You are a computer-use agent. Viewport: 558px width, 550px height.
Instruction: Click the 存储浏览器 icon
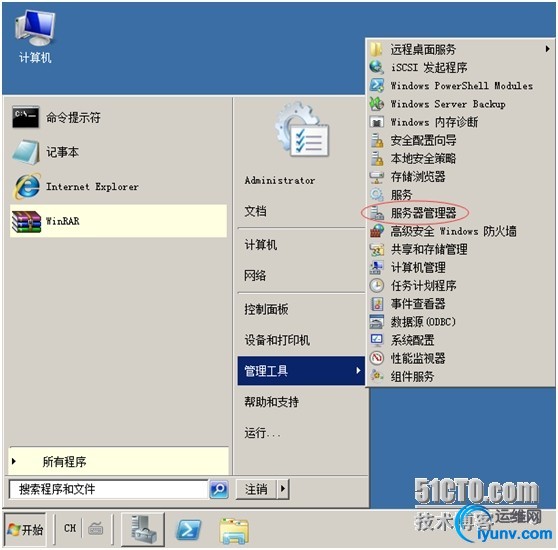click(376, 176)
